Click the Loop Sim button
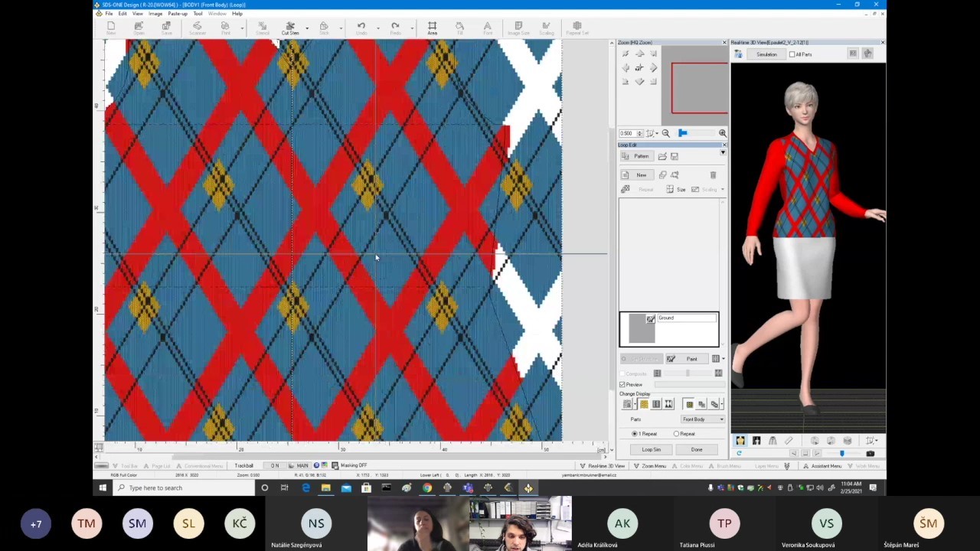980x551 pixels. (652, 449)
